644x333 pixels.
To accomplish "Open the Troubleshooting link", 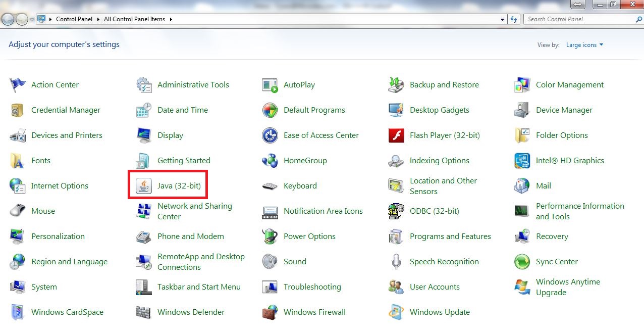I will tap(312, 287).
